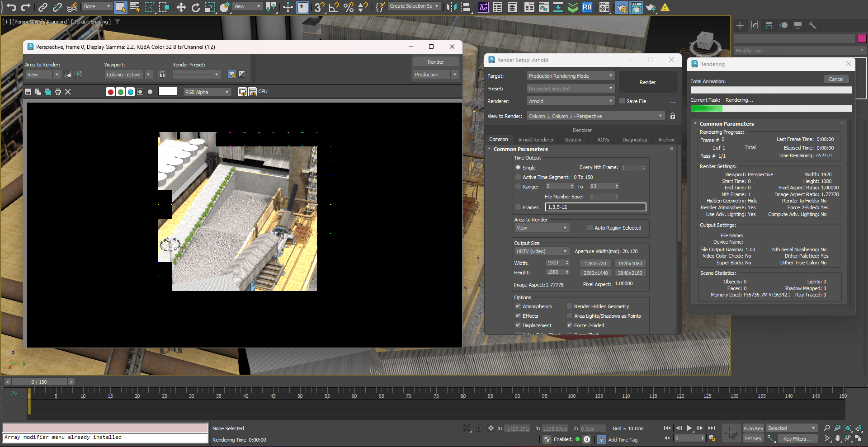Print the rendered image
Image resolution: width=868 pixels, height=447 pixels.
(57, 91)
